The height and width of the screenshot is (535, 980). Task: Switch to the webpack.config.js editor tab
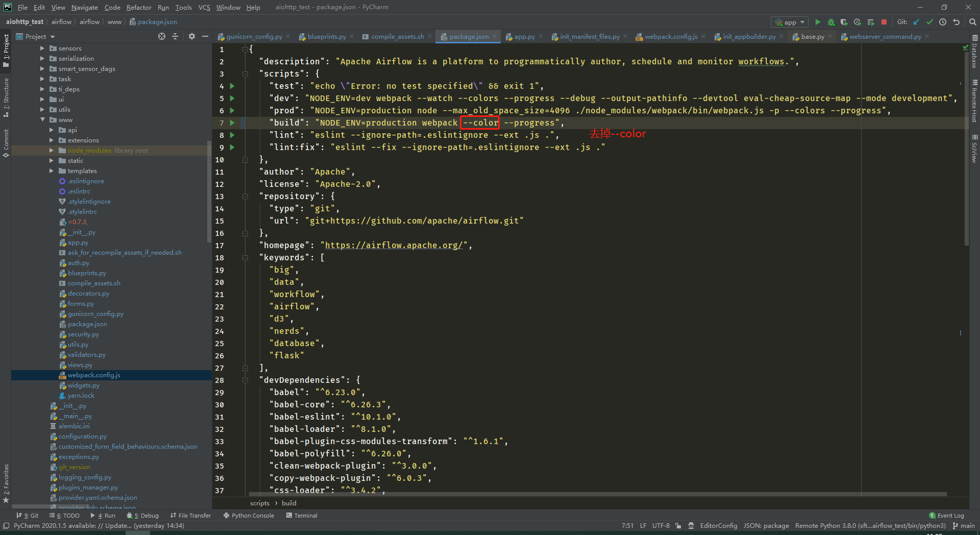tap(671, 36)
